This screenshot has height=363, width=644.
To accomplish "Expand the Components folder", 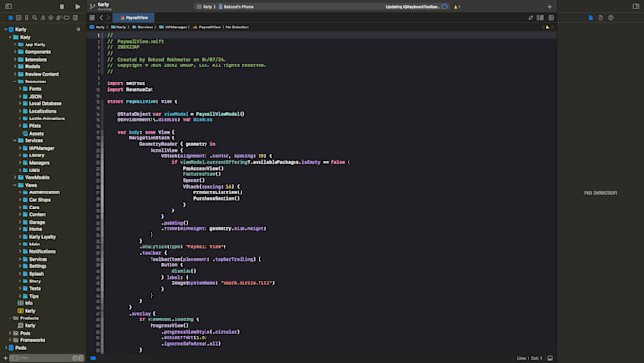I will coord(15,52).
